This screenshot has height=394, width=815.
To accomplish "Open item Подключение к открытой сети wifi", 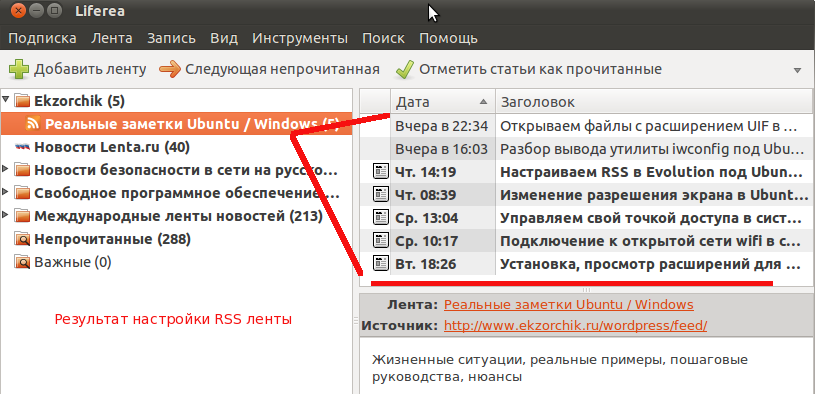I will tap(654, 240).
